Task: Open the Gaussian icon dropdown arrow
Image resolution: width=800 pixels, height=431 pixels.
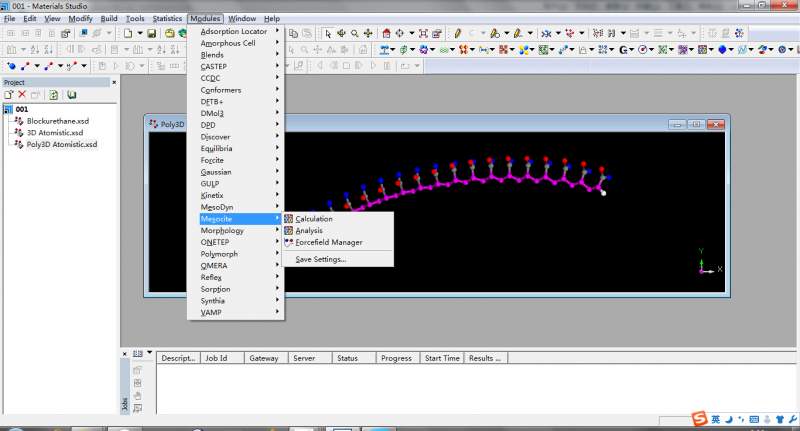Action: (632, 49)
